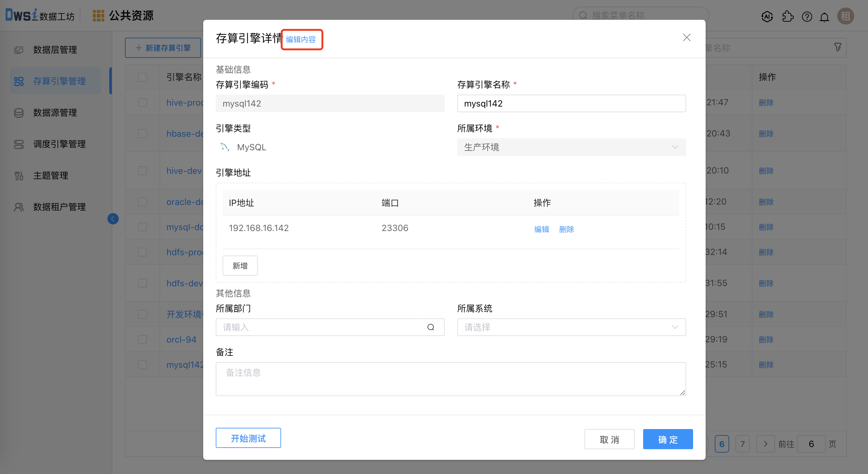Screen dimensions: 868x474
Task: Focus the 所属部门 input field
Action: coord(317,327)
